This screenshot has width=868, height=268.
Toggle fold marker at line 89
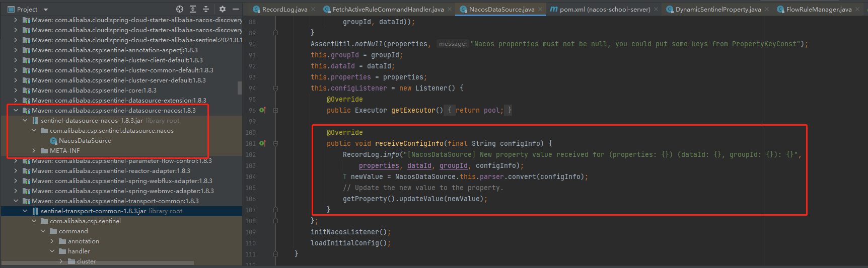click(275, 33)
